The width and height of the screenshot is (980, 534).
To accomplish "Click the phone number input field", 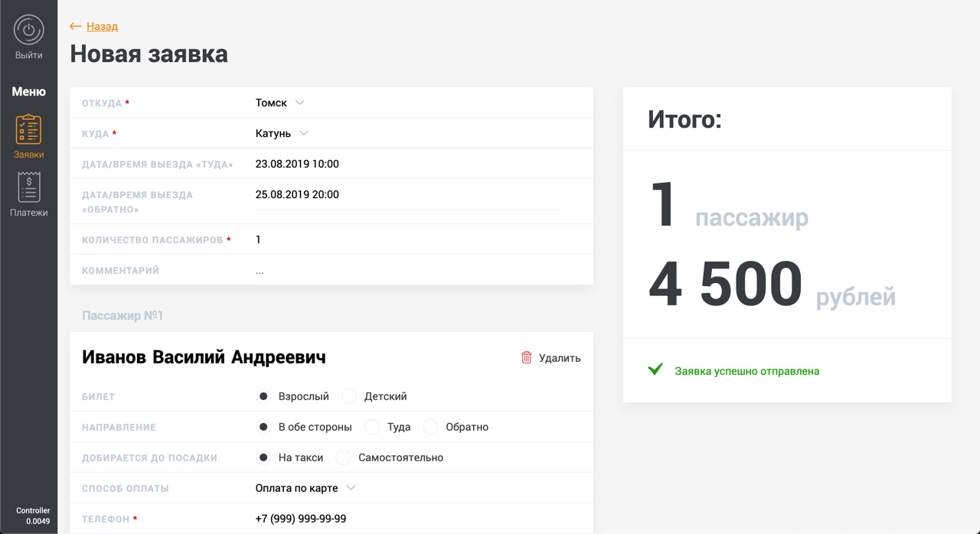I will click(x=301, y=519).
